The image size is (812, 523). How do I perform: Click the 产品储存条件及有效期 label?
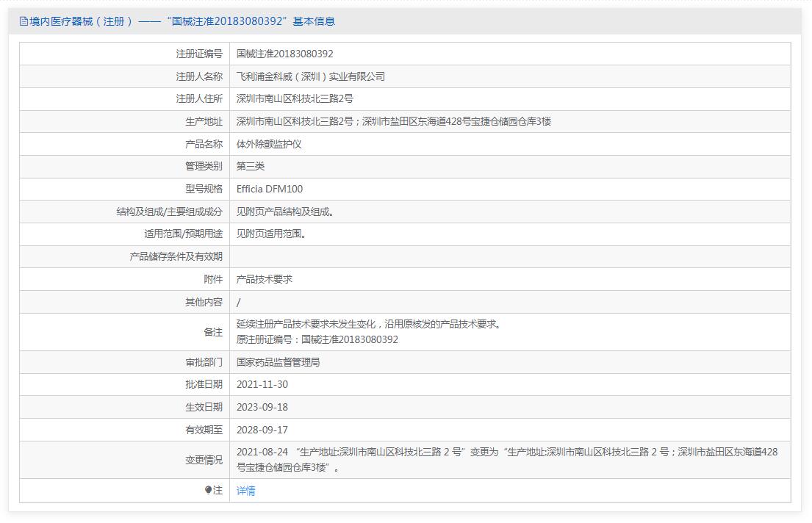coord(176,256)
